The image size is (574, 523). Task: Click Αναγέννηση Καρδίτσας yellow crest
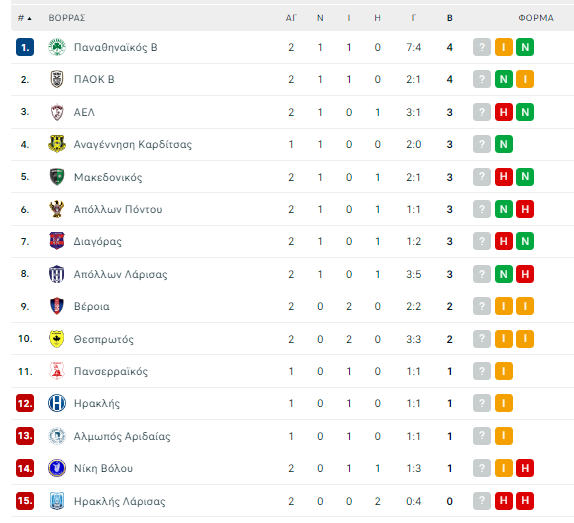(57, 144)
